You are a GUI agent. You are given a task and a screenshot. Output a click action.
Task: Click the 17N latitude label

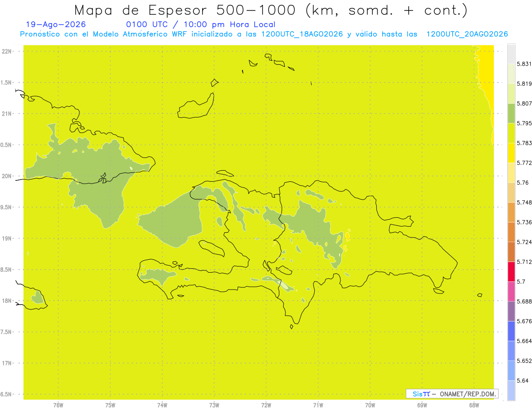pyautogui.click(x=7, y=363)
